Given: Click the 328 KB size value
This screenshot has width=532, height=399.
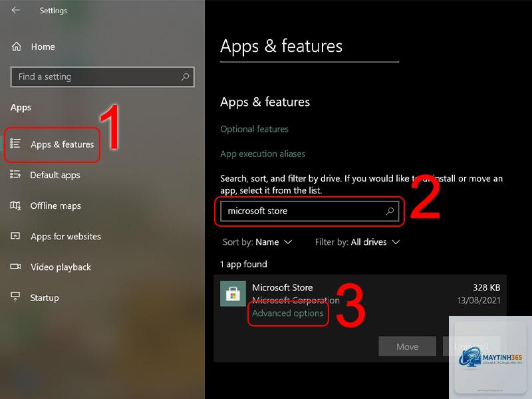Looking at the screenshot, I should 487,288.
